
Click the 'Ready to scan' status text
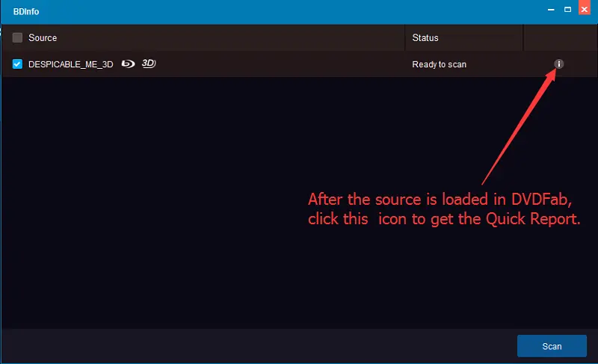coord(439,64)
